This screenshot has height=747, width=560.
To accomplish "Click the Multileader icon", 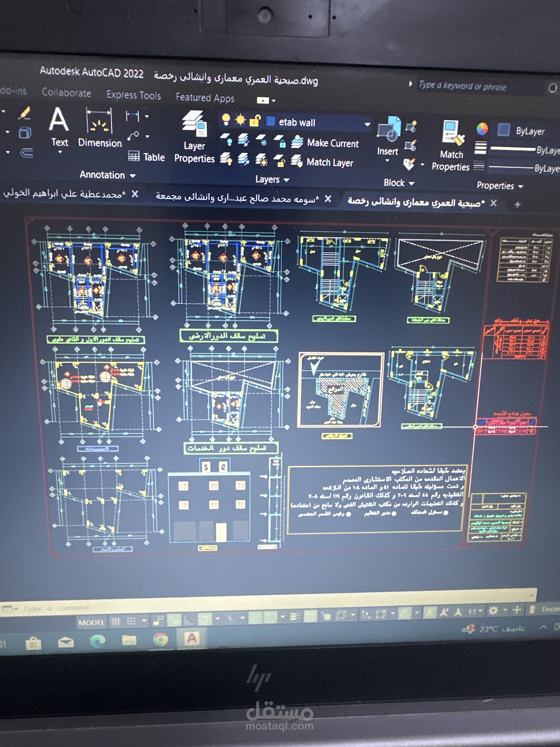I will (134, 136).
